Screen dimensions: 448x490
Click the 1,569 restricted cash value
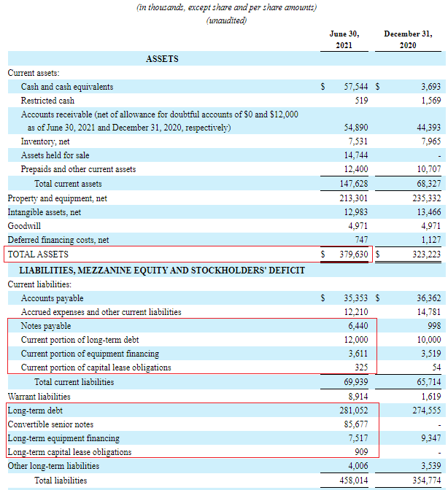tap(430, 101)
